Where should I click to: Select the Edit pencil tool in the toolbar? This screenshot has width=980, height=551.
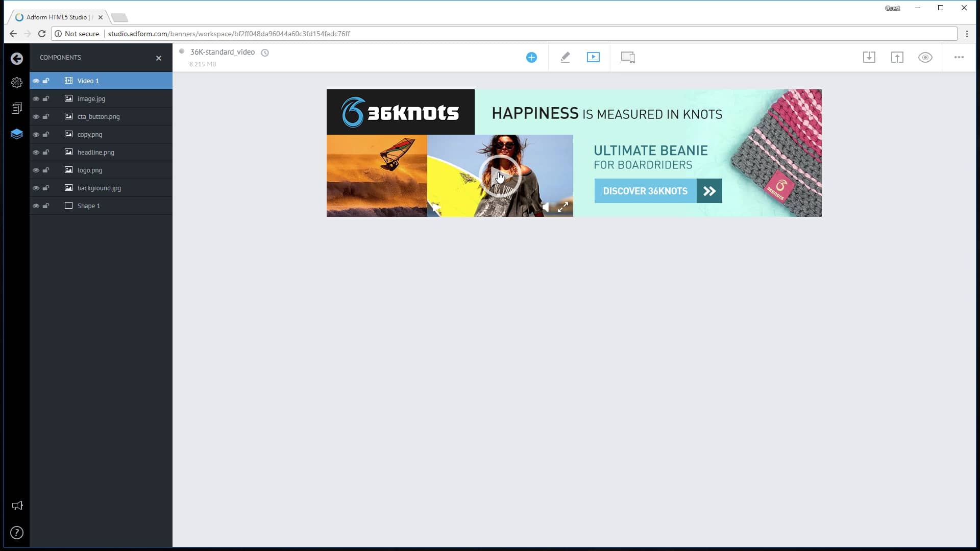coord(565,57)
